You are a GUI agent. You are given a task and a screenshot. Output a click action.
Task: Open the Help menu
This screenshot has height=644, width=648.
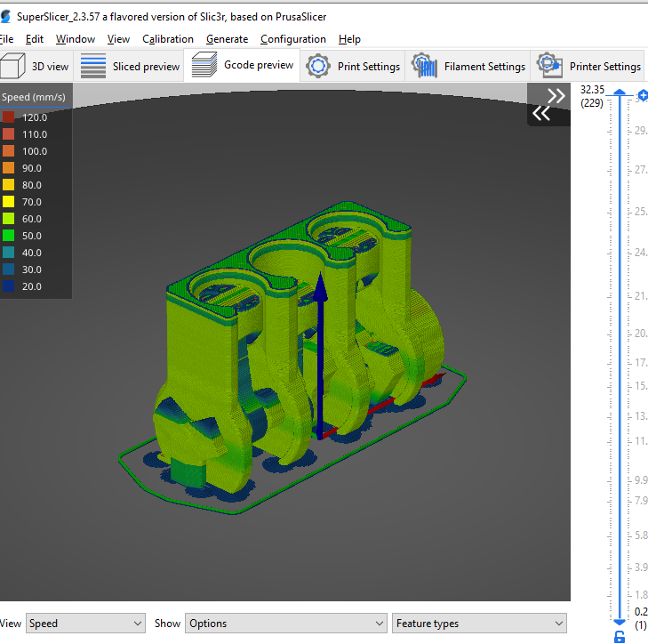(349, 39)
